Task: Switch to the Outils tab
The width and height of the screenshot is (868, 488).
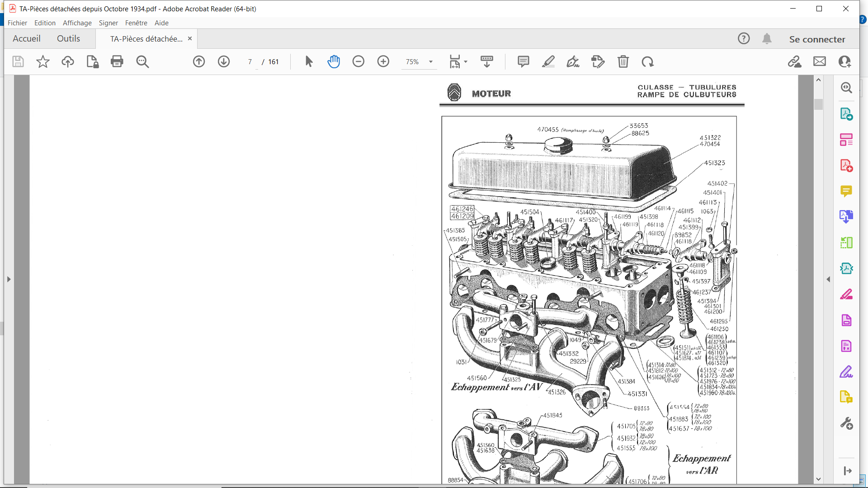Action: click(x=68, y=39)
